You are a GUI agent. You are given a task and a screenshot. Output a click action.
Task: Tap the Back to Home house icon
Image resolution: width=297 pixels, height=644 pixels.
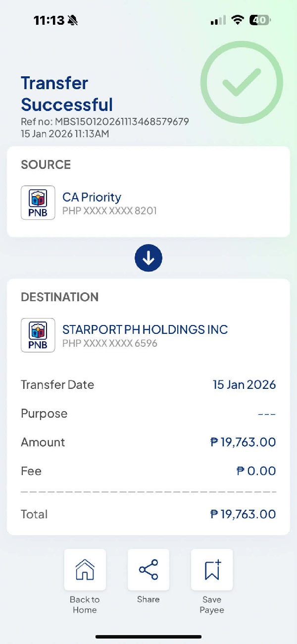85,570
